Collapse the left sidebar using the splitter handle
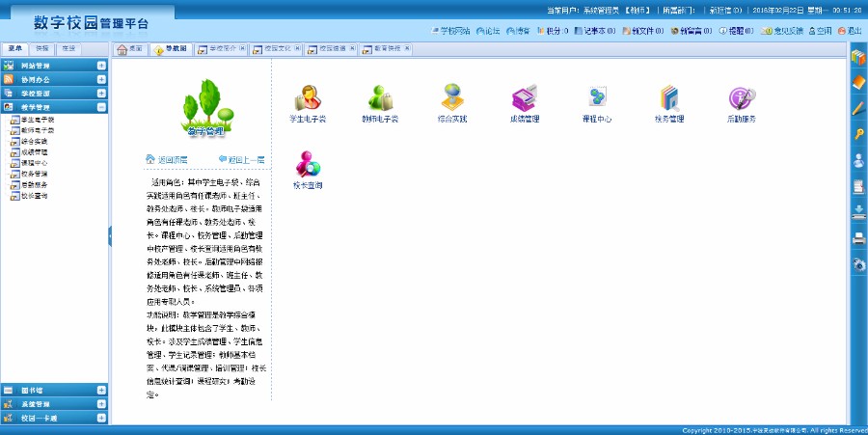Viewport: 868px width, 435px height. point(110,236)
